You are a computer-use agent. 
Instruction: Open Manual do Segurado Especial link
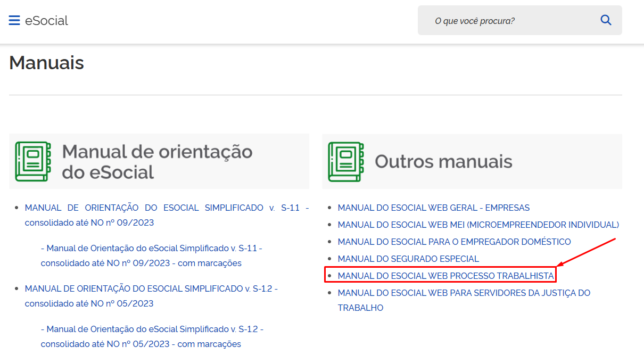pyautogui.click(x=408, y=259)
